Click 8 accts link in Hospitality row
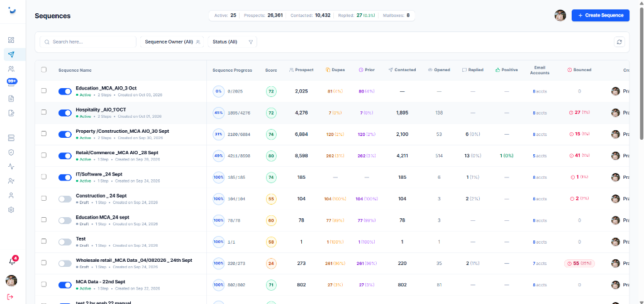 (540, 113)
